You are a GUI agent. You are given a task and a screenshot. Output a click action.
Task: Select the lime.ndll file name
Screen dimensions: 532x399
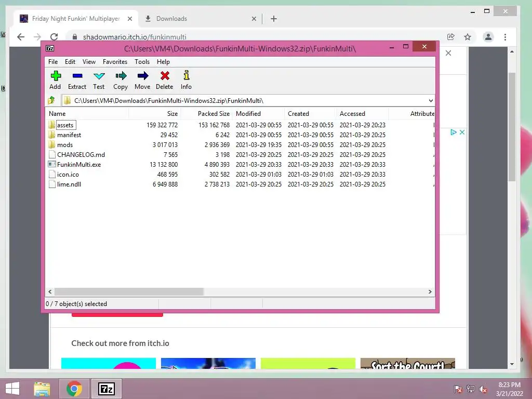tap(69, 184)
